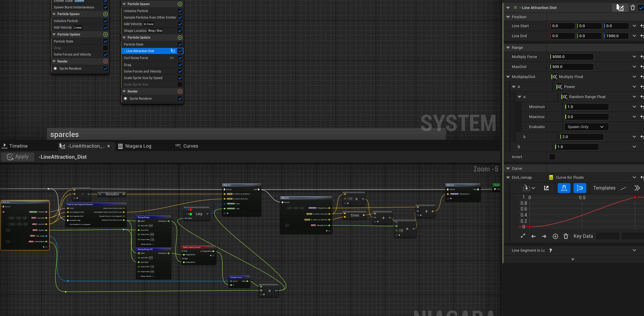Collapse the MultiplayDist parameter tree
The image size is (644, 316).
click(x=508, y=77)
